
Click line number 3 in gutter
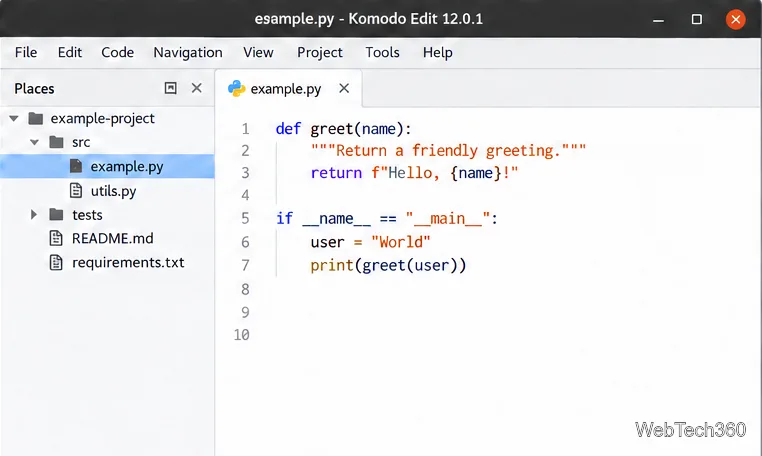pos(245,173)
